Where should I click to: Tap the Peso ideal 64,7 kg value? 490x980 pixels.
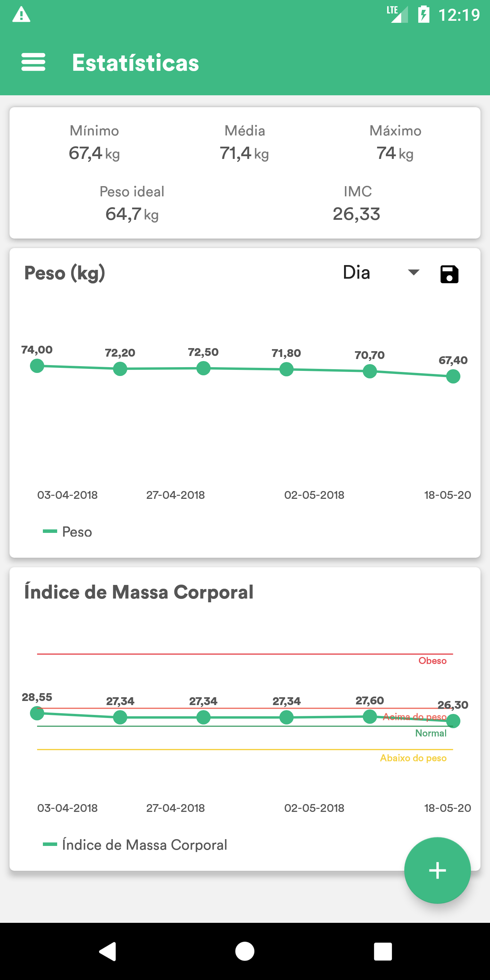coord(132,214)
